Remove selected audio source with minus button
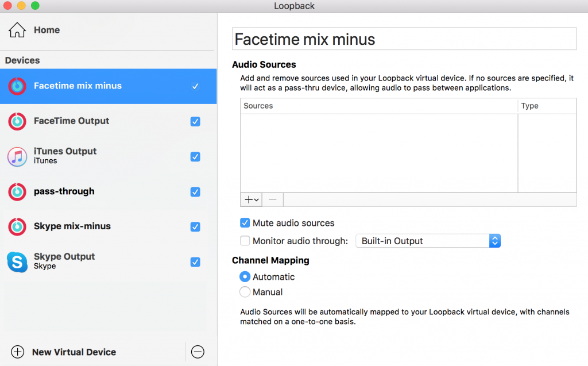588x366 pixels. 273,200
